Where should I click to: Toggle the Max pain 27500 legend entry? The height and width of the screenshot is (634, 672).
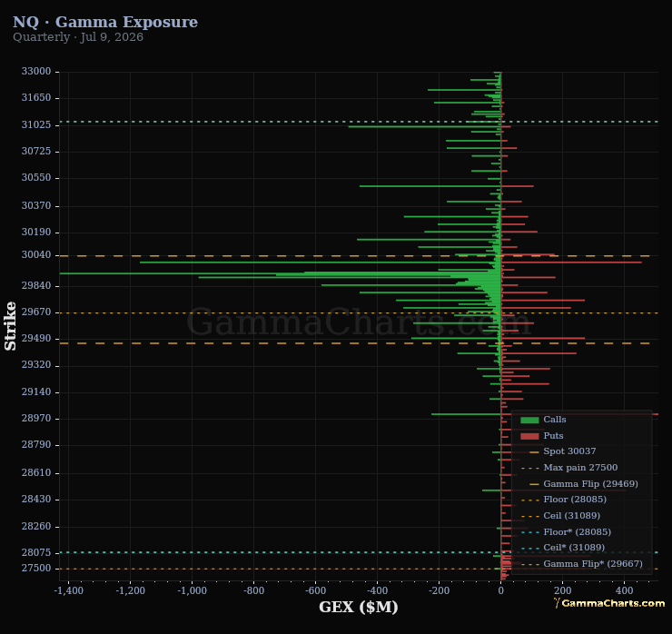[569, 468]
